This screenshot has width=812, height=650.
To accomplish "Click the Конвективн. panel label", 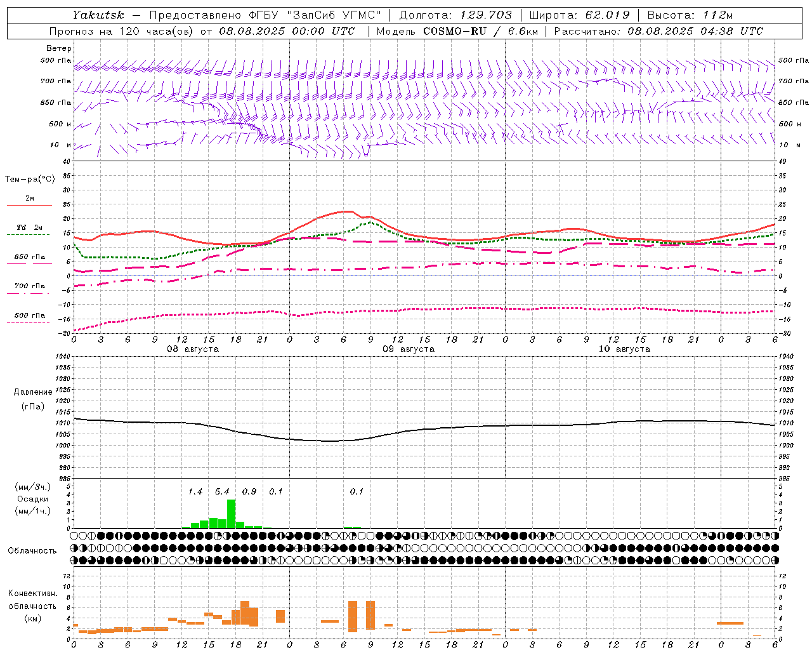I will click(32, 594).
